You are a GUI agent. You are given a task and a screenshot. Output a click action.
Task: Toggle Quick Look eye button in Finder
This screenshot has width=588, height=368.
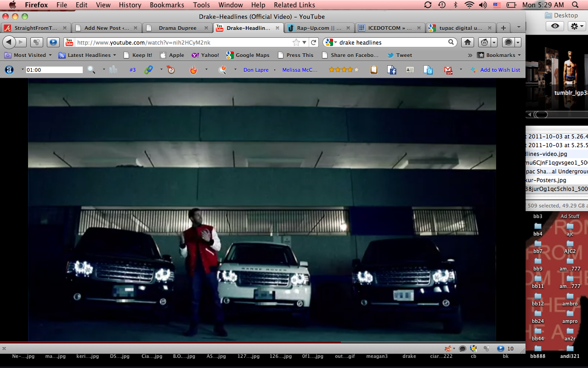point(555,26)
